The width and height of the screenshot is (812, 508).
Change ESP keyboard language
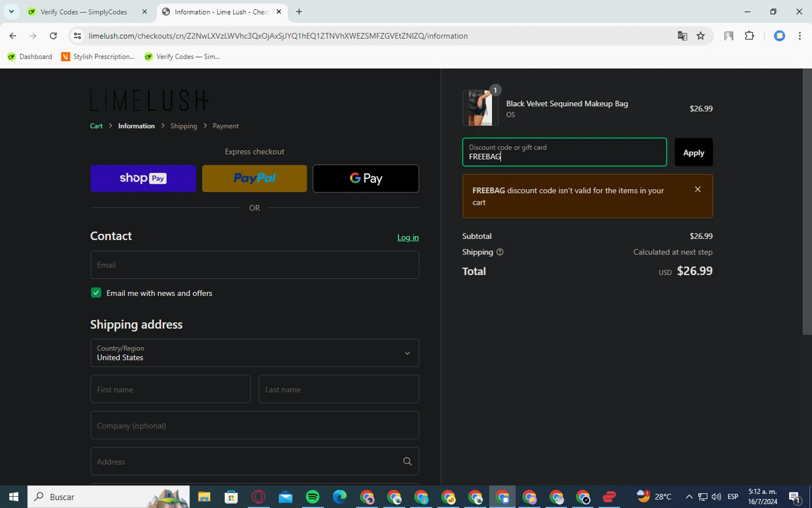click(733, 497)
